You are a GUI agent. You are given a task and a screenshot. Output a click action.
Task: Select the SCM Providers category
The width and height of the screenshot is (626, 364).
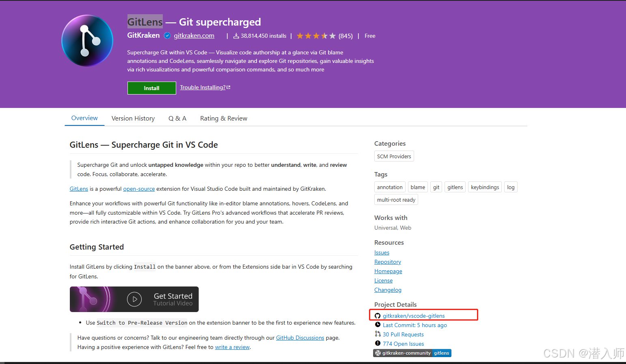tap(394, 156)
